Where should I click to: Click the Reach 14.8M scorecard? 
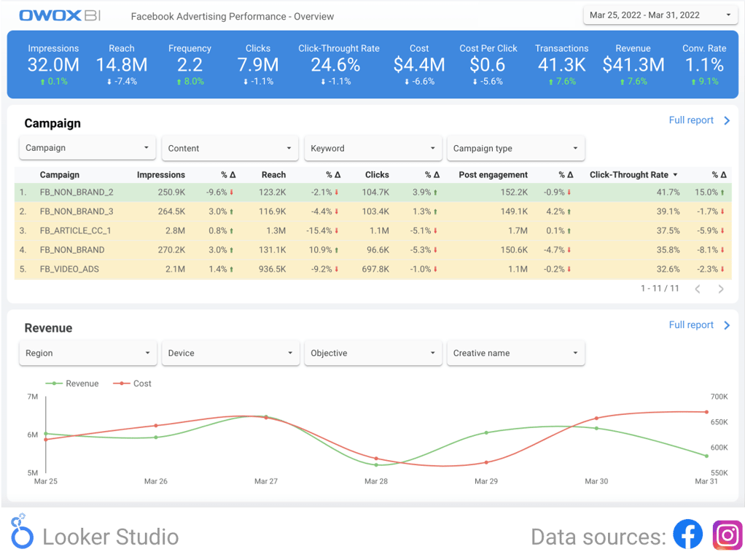point(122,65)
